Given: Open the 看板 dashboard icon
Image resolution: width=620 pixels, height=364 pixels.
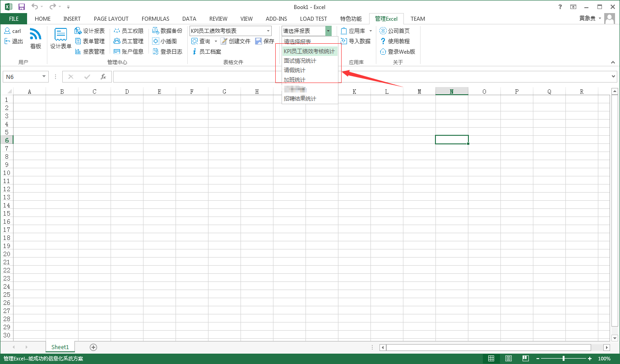Looking at the screenshot, I should tap(36, 38).
